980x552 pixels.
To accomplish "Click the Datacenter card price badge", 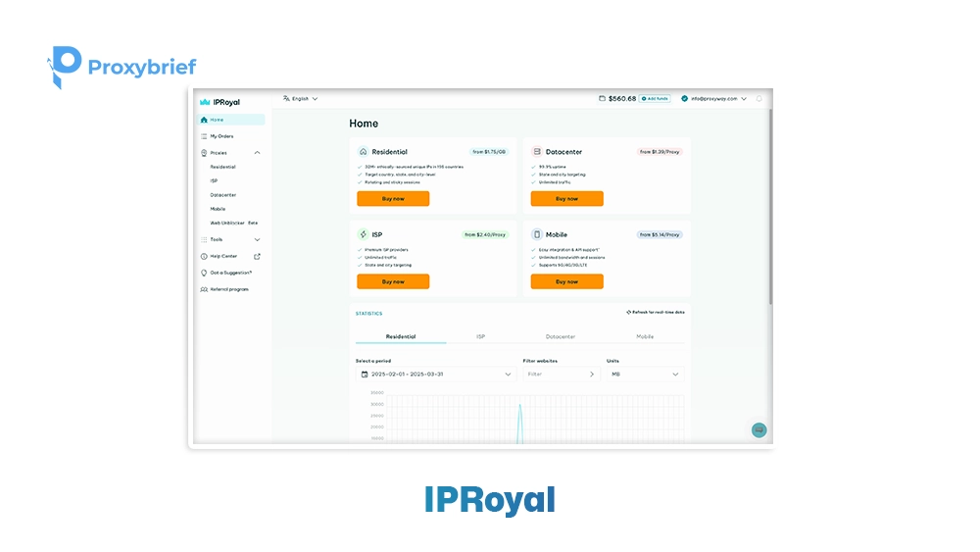I will pyautogui.click(x=660, y=152).
